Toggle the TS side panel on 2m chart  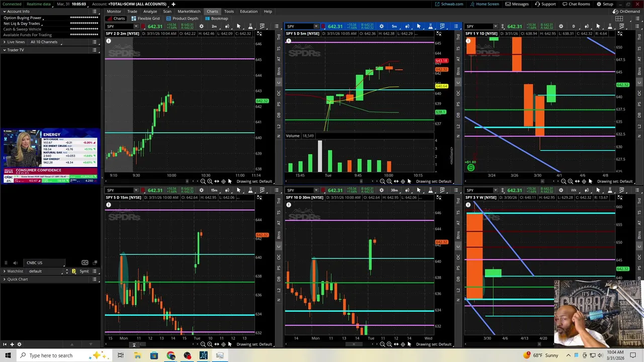(279, 48)
